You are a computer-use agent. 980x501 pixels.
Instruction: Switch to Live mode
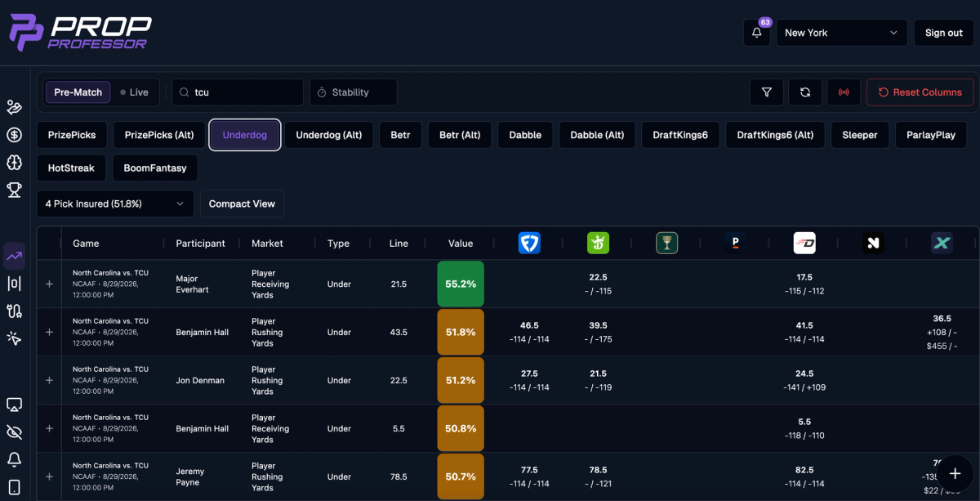click(x=134, y=92)
